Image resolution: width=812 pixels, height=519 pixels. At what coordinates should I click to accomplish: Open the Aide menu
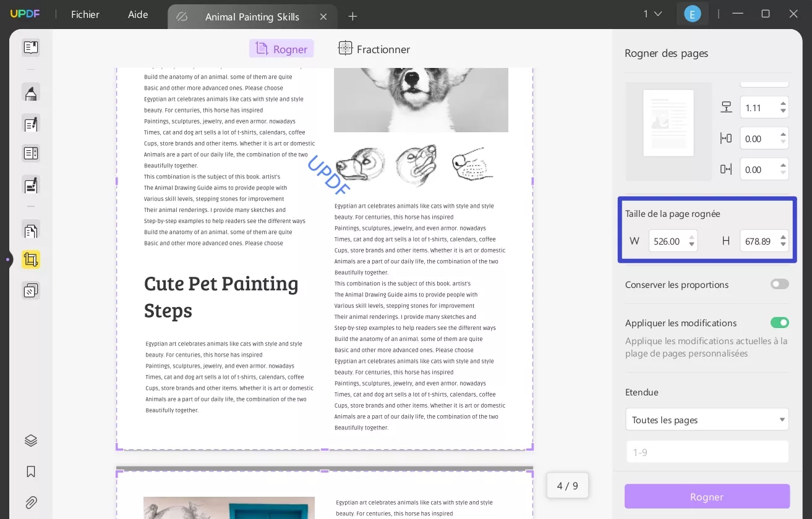(x=138, y=14)
